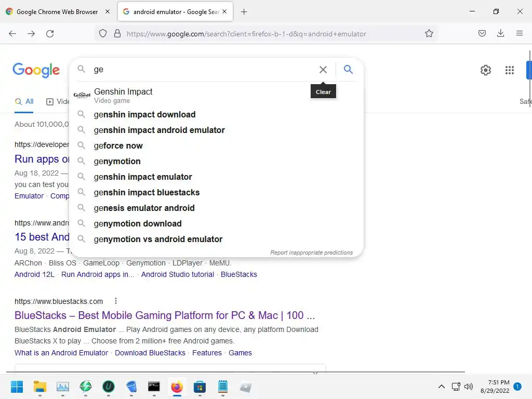The height and width of the screenshot is (399, 532).
Task: Open Google apps grid
Action: pyautogui.click(x=509, y=70)
